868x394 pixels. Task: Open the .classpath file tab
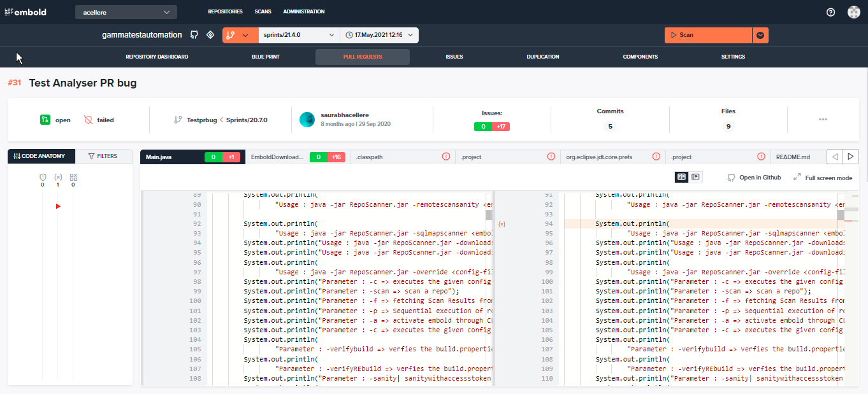click(x=403, y=157)
